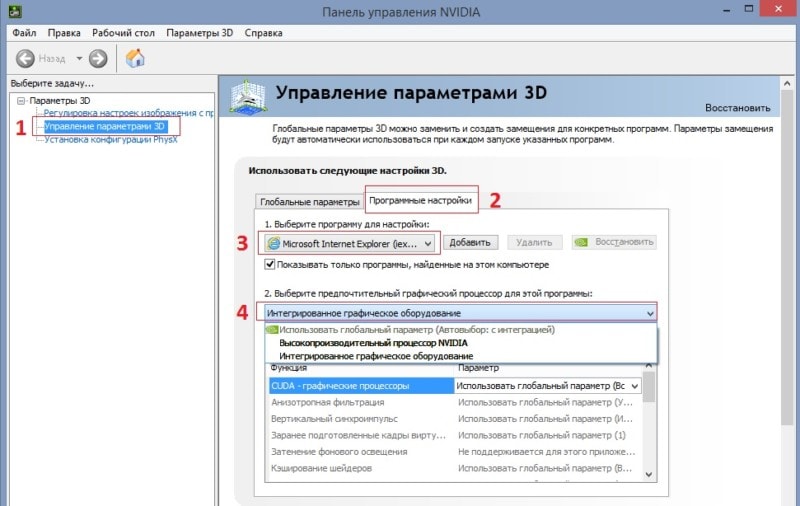Viewport: 800px width, 506px height.
Task: Open the Правка menu
Action: (x=64, y=33)
